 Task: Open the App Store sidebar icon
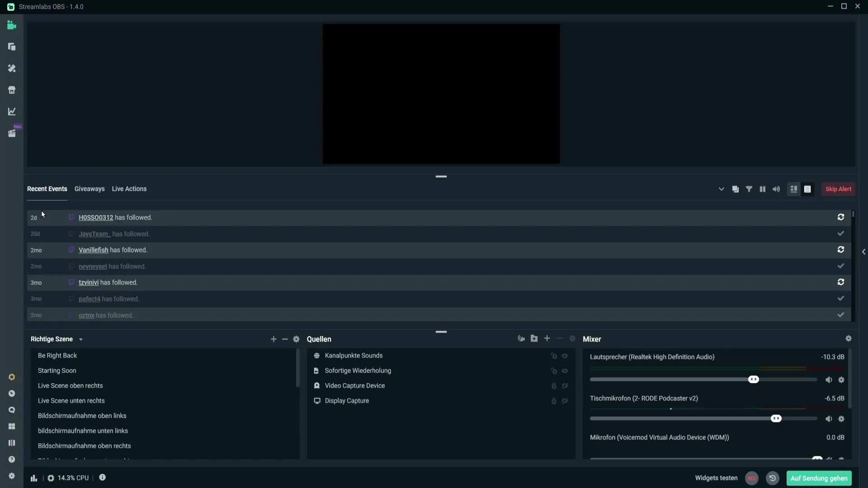point(12,90)
